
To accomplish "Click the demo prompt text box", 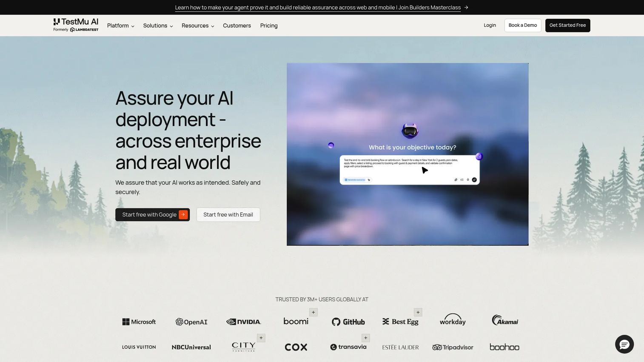I will tap(409, 170).
